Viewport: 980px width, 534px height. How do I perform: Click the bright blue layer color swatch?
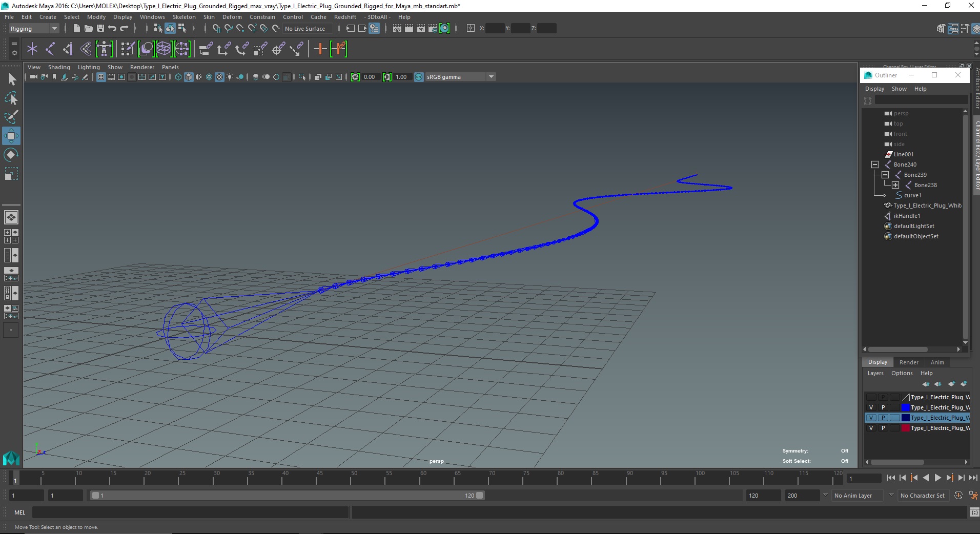tap(906, 407)
